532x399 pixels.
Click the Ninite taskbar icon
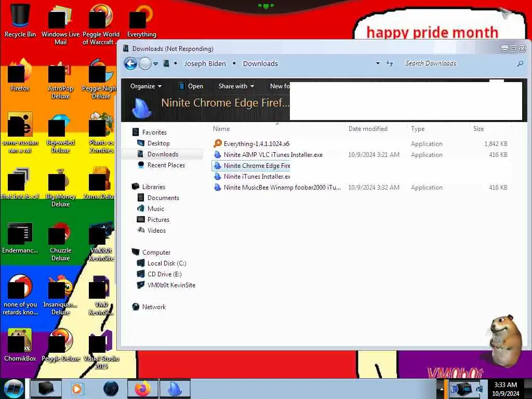click(175, 389)
